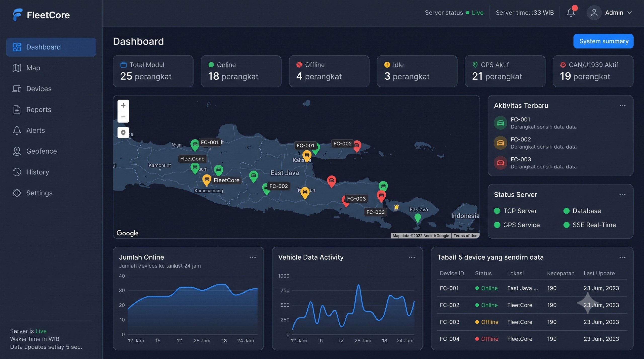Click the red FC-002 map marker
The image size is (644, 359).
click(357, 146)
